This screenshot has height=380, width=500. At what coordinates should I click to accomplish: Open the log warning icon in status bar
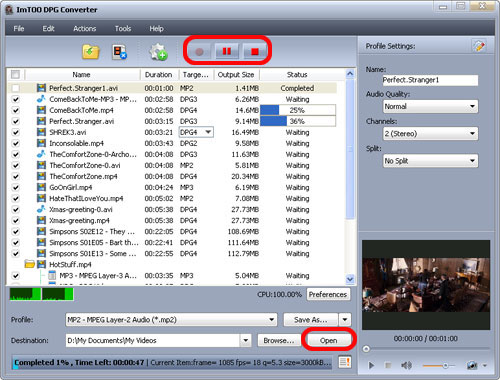345,362
